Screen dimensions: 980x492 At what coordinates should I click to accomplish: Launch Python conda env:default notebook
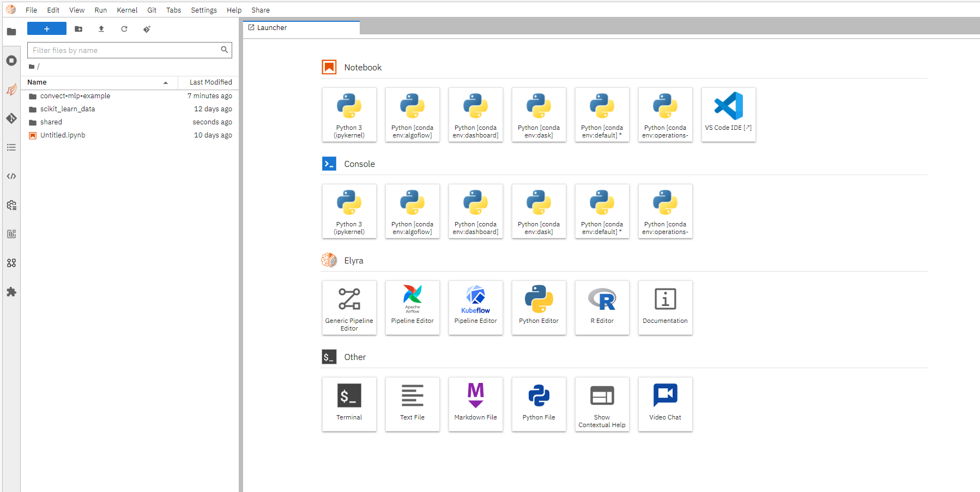[602, 115]
